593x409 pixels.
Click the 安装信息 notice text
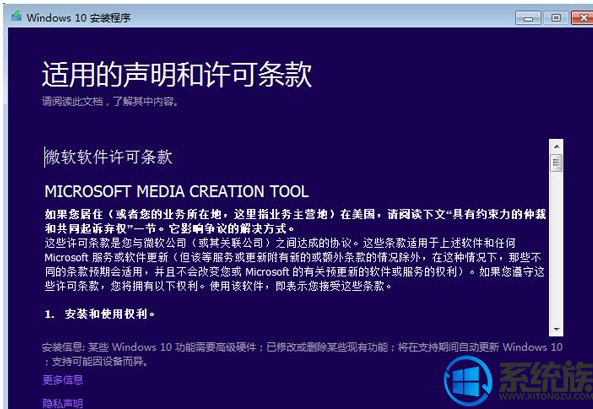click(x=302, y=354)
